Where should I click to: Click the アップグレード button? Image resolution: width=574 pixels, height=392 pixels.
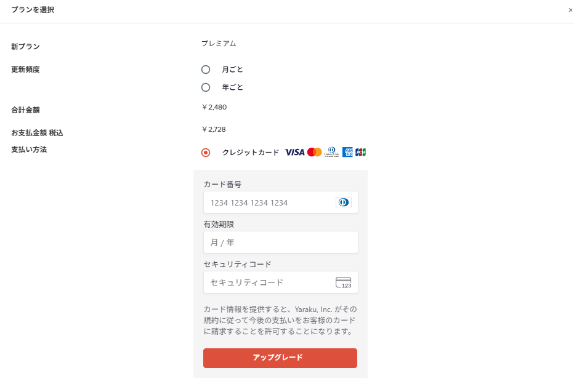[x=280, y=358]
